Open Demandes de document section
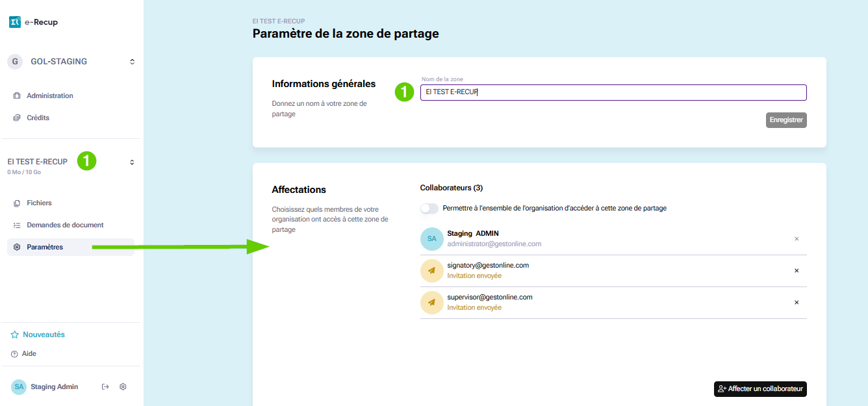The width and height of the screenshot is (868, 406). point(65,225)
